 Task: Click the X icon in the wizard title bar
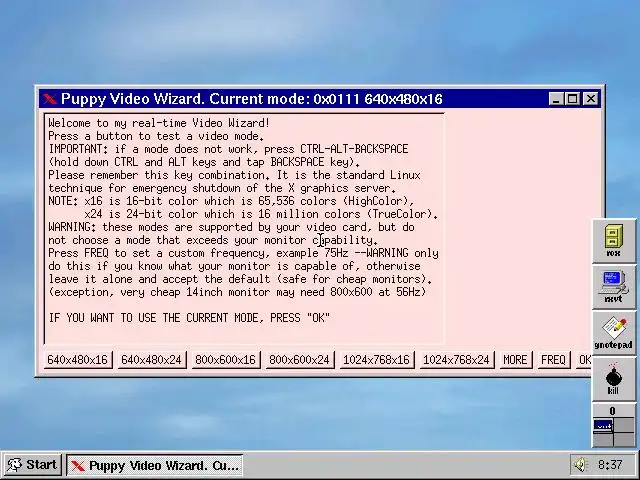(x=50, y=99)
